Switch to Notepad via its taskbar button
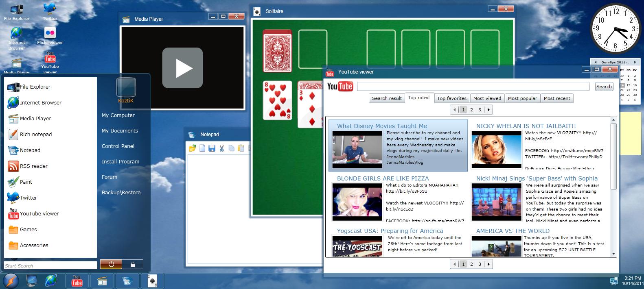The height and width of the screenshot is (289, 644). coord(127,281)
